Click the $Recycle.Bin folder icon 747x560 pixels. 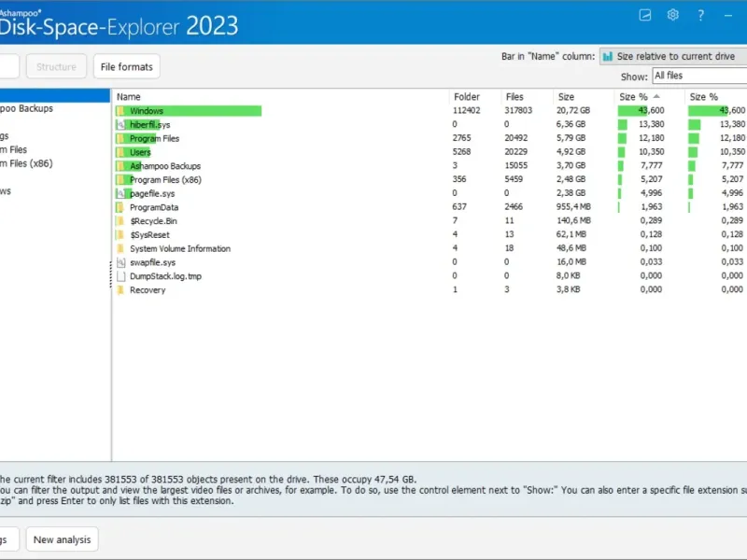point(120,221)
